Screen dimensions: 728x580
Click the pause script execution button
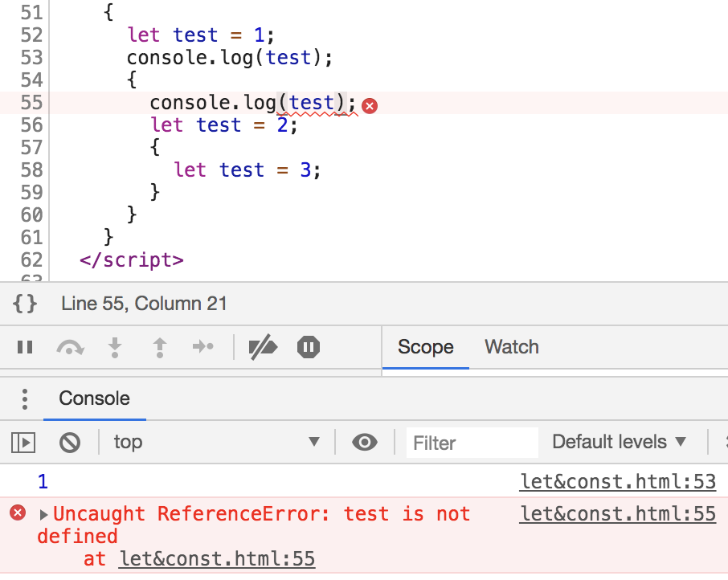25,347
